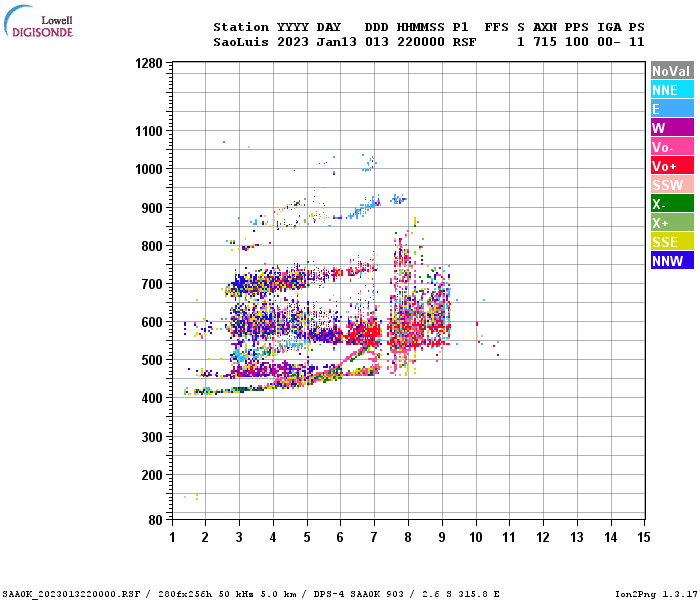Click the 7 MHz frequency axis label
Image resolution: width=700 pixels, height=600 pixels.
pos(374,537)
